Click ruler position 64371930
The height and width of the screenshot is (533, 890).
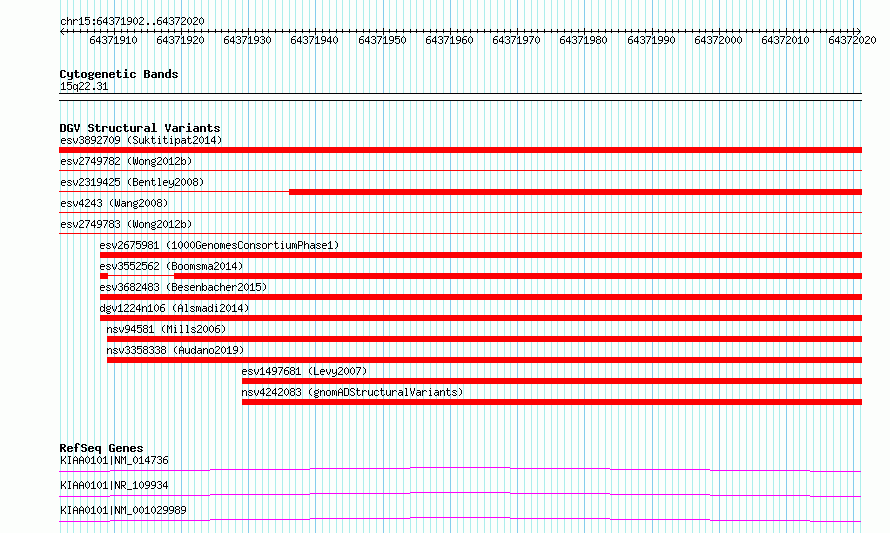click(247, 40)
